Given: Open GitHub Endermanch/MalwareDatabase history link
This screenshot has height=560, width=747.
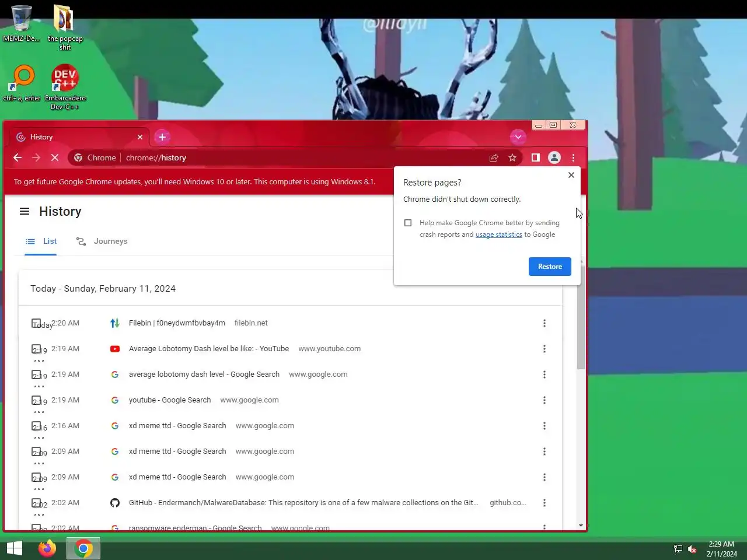Looking at the screenshot, I should click(303, 503).
